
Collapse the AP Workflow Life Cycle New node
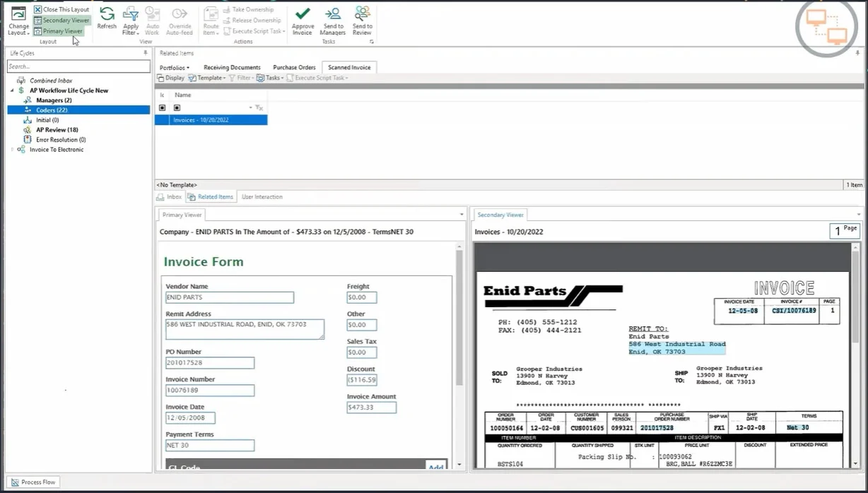[x=11, y=90]
